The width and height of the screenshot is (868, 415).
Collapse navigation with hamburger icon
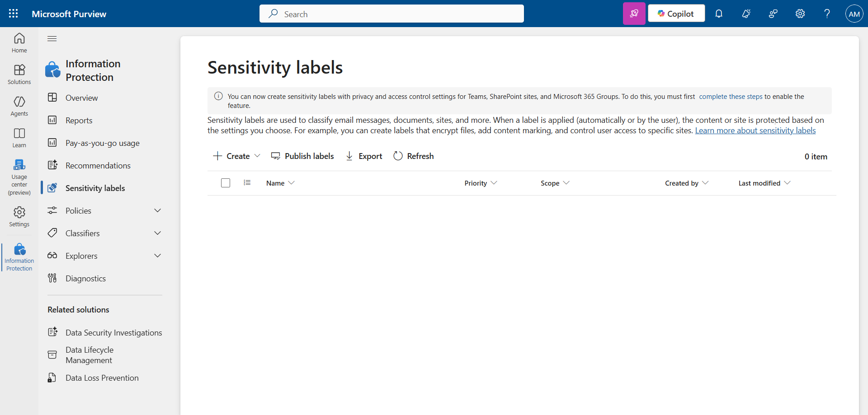tap(52, 39)
